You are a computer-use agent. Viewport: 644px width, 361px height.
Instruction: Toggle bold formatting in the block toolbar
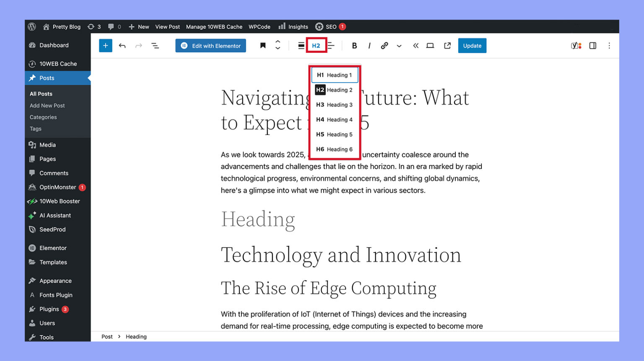coord(354,46)
